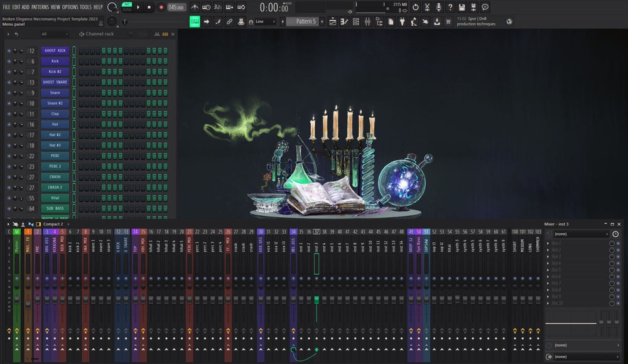Open the help question mark icon
Viewport: 628px width, 364px height.
tap(450, 7)
